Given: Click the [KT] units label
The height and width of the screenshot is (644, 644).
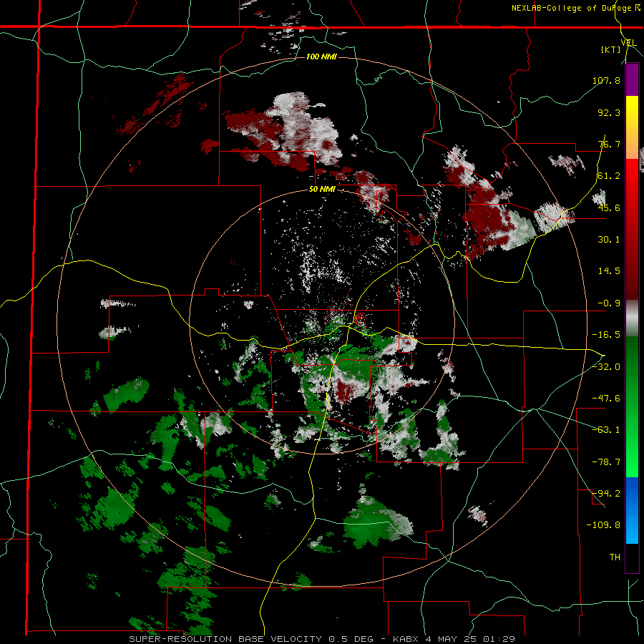Looking at the screenshot, I should pos(610,49).
